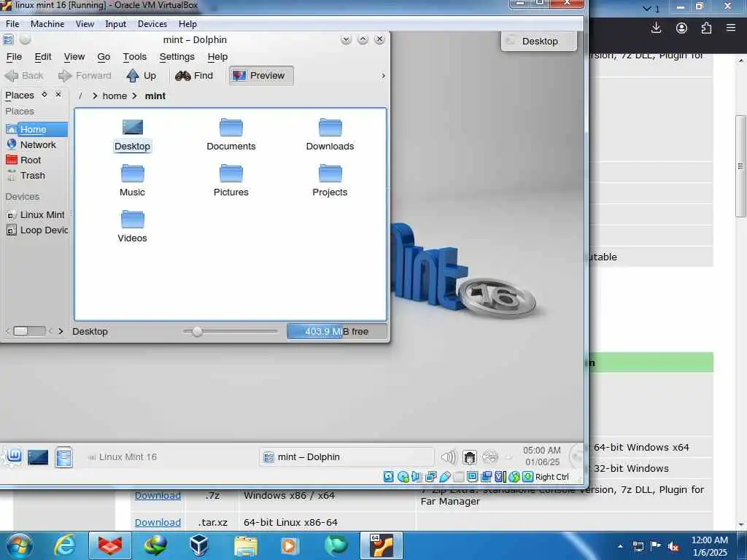
Task: Click the volume speaker tray icon
Action: 448,457
